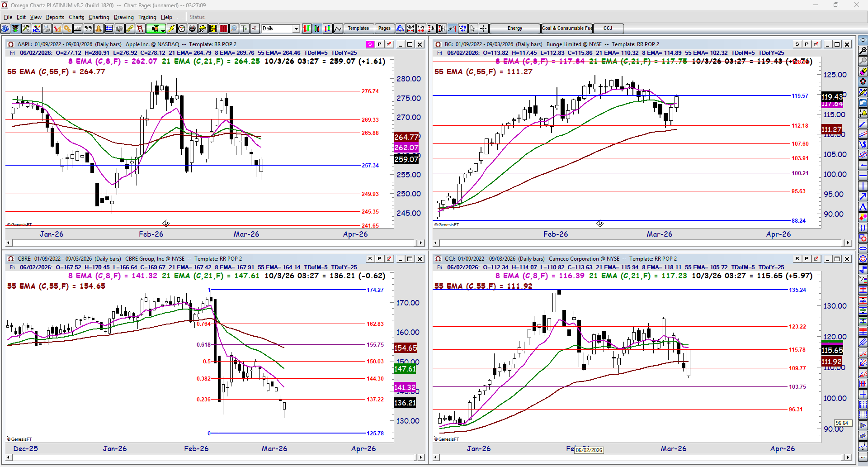868x467 pixels.
Task: Open the File menu
Action: 8,17
